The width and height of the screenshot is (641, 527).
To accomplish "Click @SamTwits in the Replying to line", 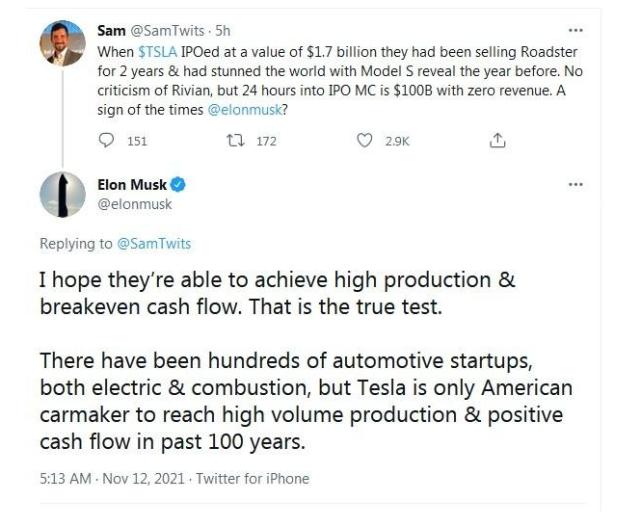I will [154, 244].
